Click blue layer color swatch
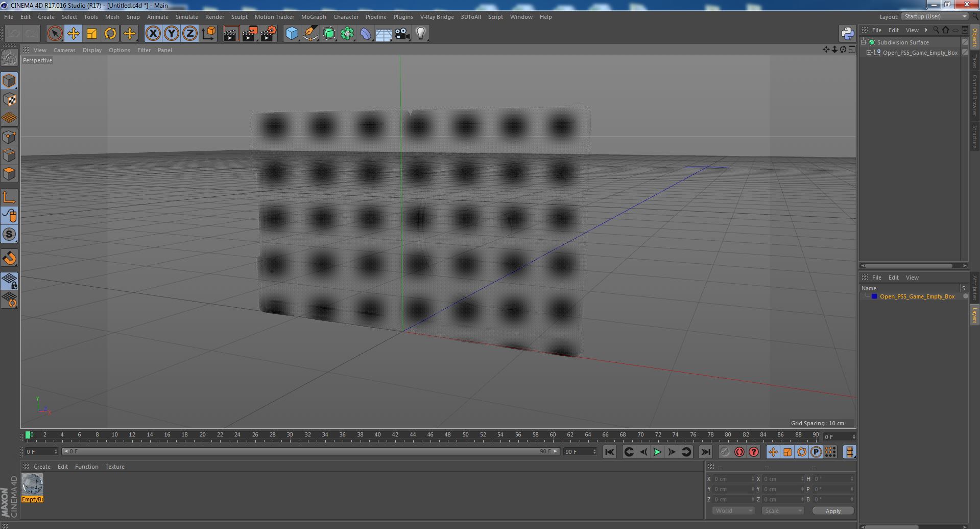 coord(874,296)
